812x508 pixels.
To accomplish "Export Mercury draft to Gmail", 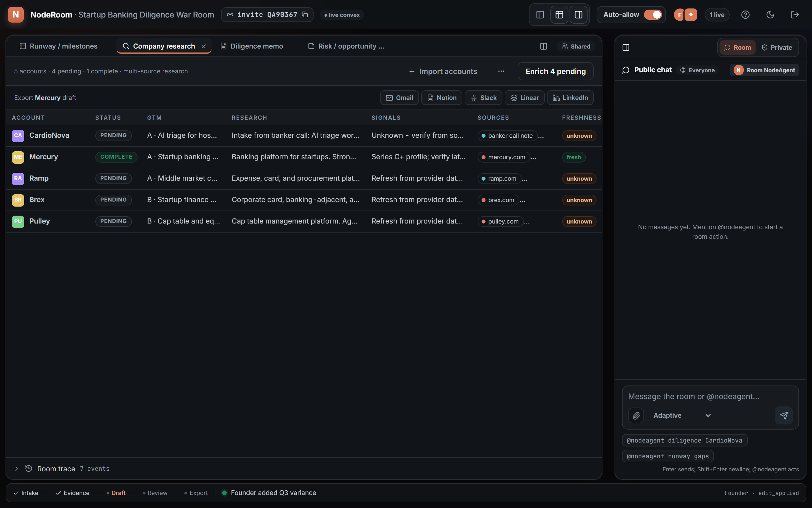I will [399, 98].
